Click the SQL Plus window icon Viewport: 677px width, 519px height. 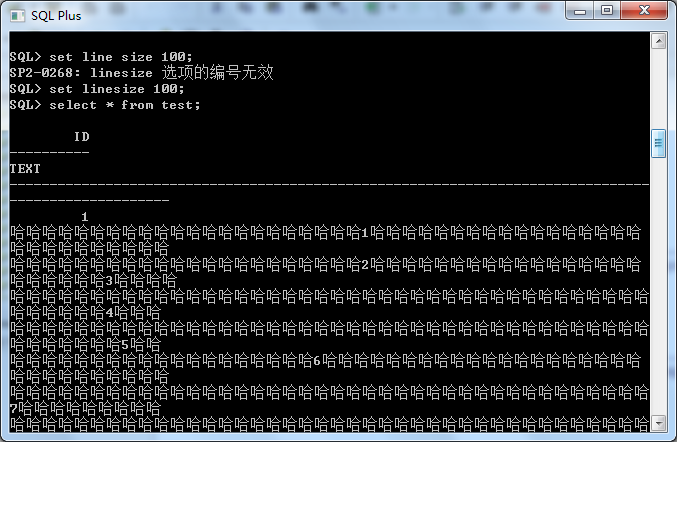coord(18,16)
